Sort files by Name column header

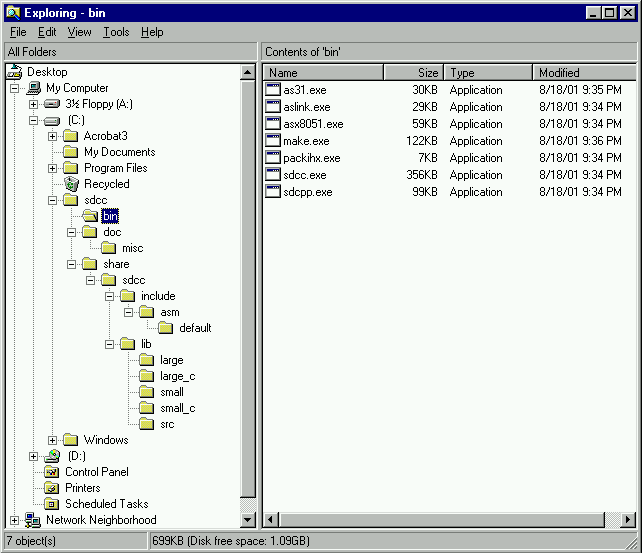pos(323,72)
